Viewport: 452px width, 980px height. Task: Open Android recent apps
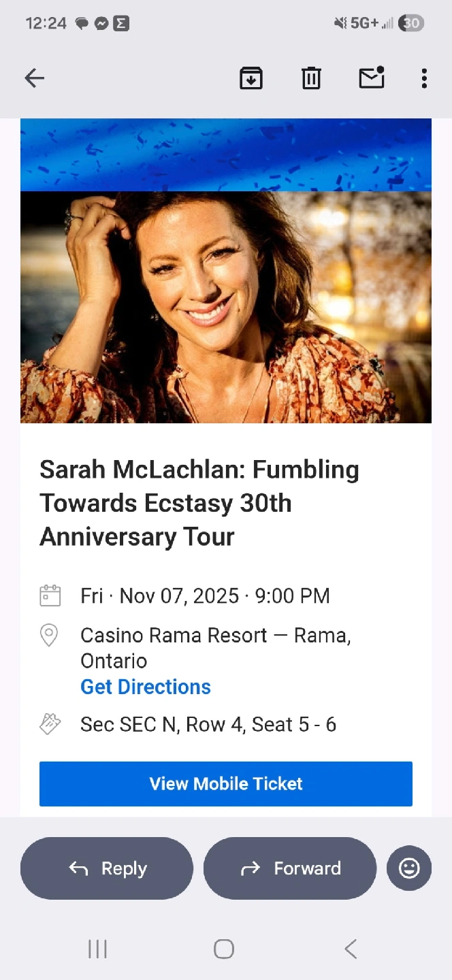98,949
